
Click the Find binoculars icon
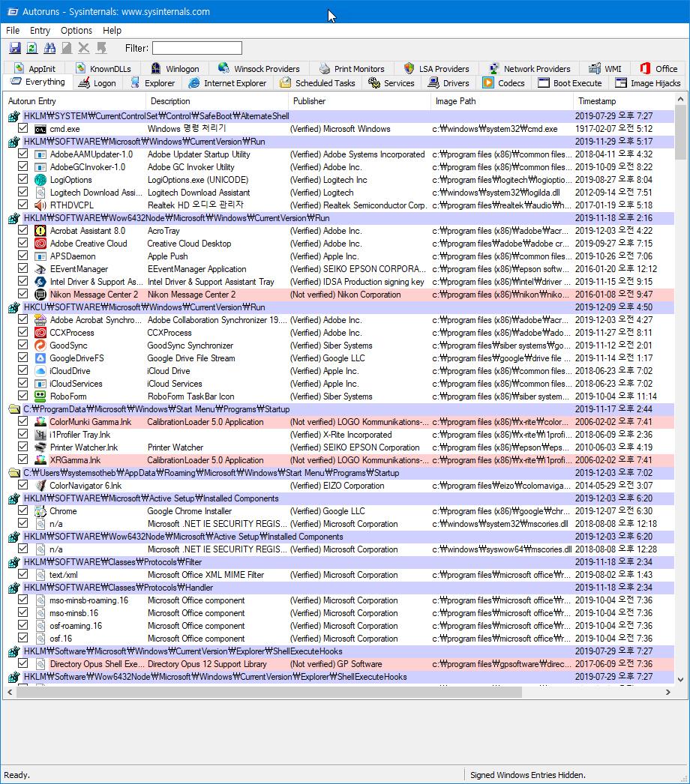[x=49, y=48]
